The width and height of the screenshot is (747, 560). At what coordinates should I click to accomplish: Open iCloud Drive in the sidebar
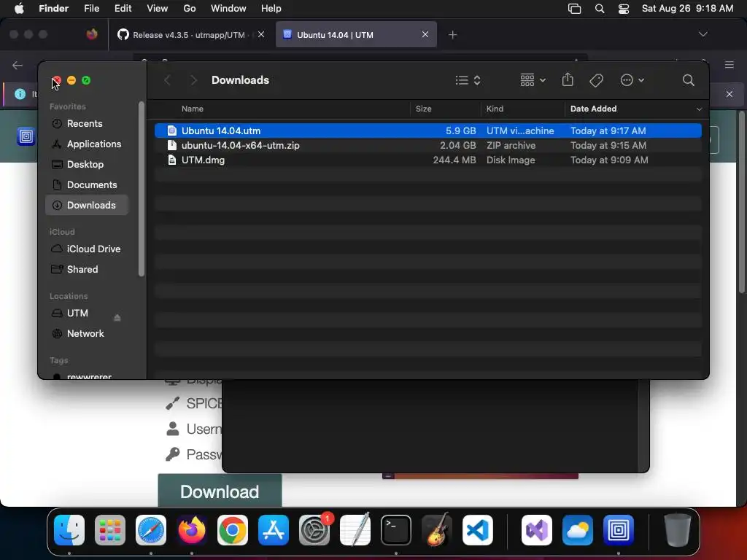[87, 249]
